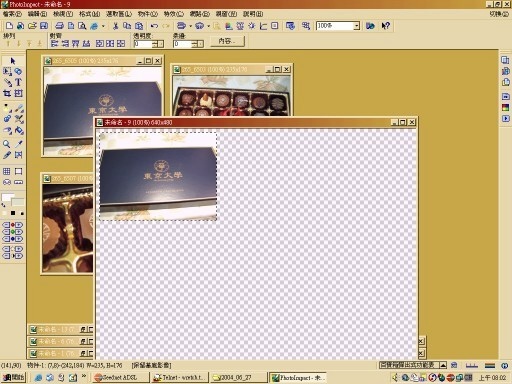Open the status bar dropdown arrow

(x=443, y=365)
